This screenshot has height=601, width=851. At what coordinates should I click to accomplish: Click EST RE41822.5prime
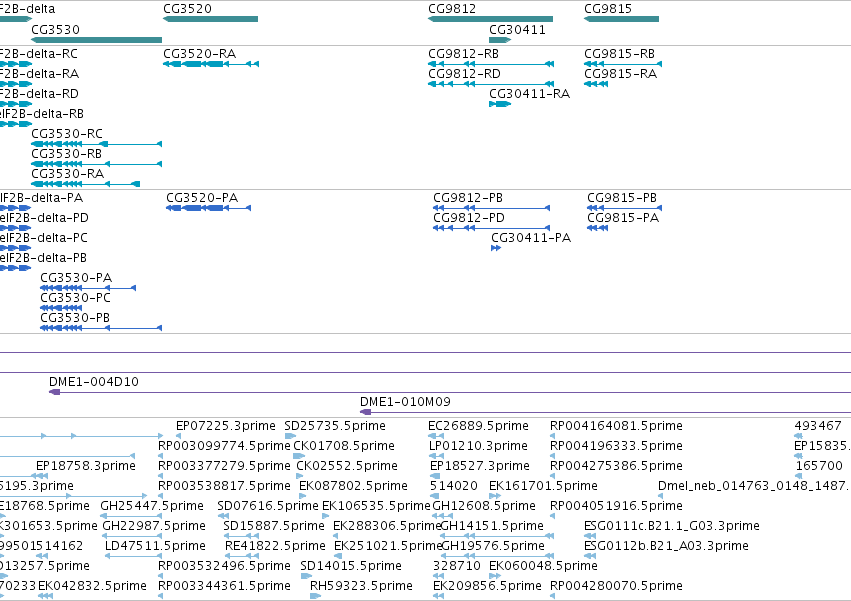(x=275, y=546)
